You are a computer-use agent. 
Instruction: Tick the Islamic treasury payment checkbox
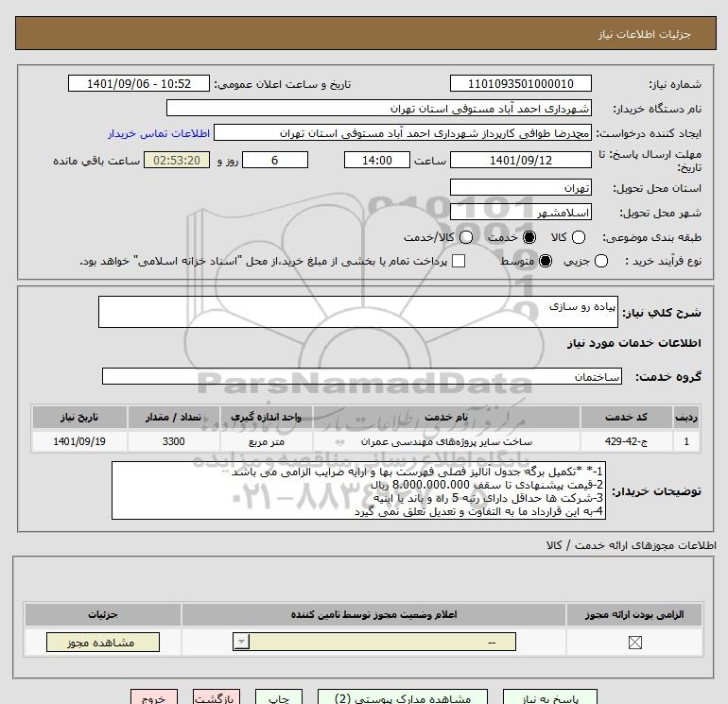point(459,261)
